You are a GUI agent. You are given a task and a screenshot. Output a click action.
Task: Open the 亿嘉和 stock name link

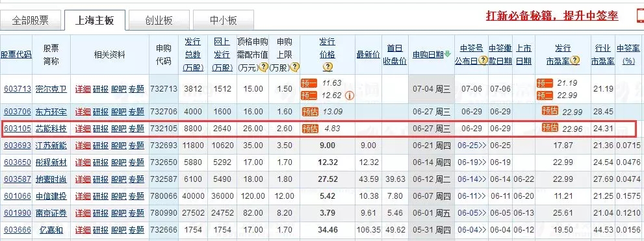click(x=51, y=230)
